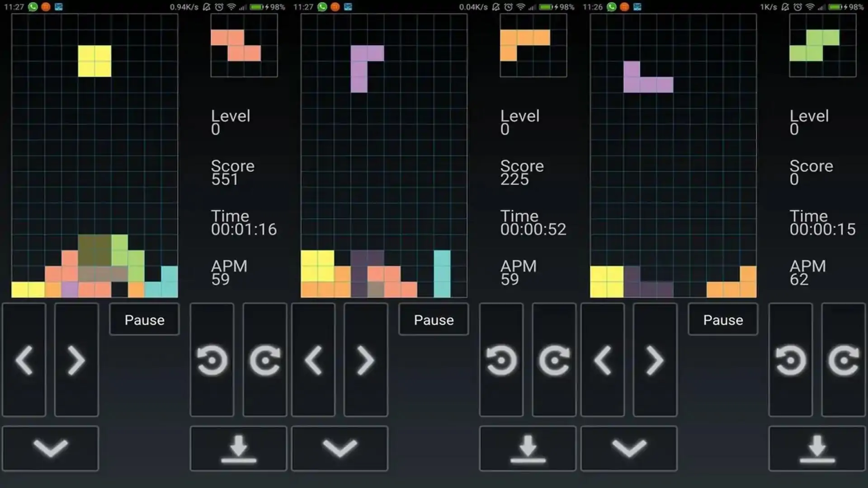Move piece left in the Score 551 game
Viewport: 868px width, 488px height.
[x=24, y=360]
